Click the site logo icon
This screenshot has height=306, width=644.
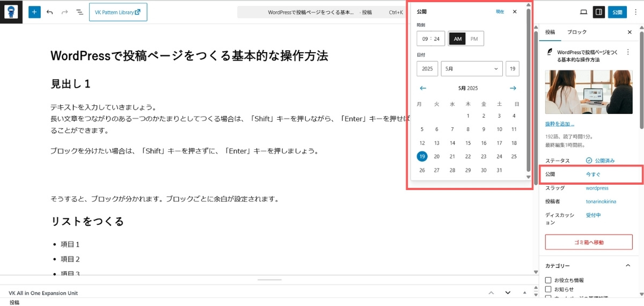pos(11,12)
